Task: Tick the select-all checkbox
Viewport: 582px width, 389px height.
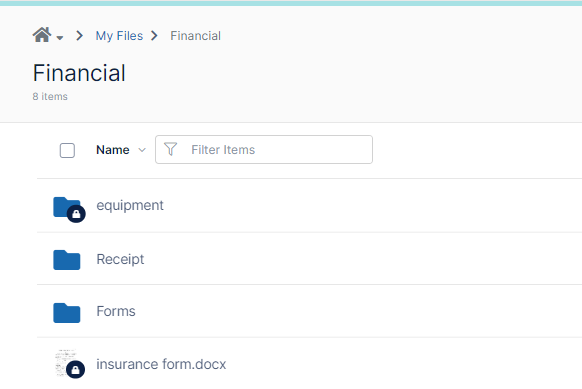Action: [67, 150]
